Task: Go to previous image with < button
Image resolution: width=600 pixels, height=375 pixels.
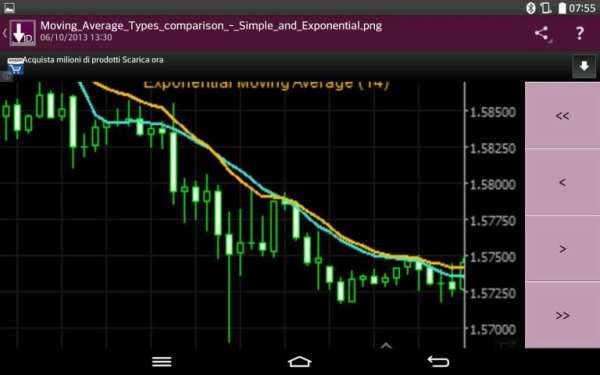Action: 562,182
